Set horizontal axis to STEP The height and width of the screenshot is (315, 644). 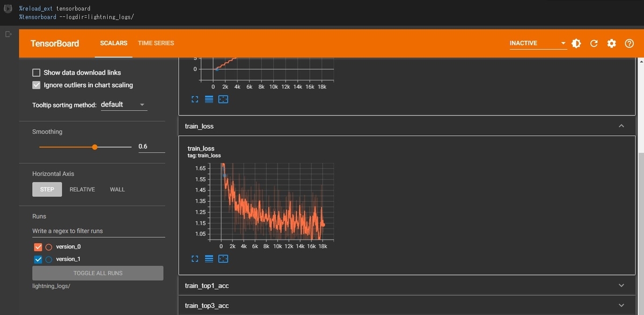pyautogui.click(x=47, y=189)
